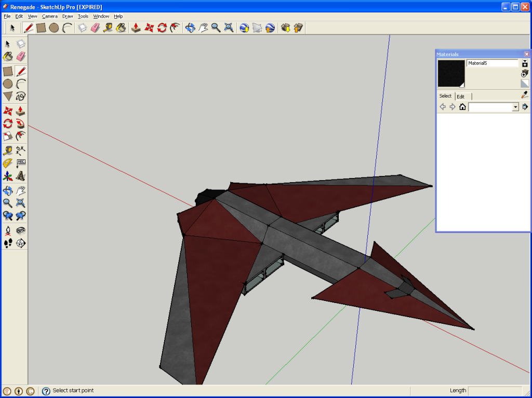The image size is (532, 398).
Task: Click the first status bar circle icon
Action: [x=7, y=391]
